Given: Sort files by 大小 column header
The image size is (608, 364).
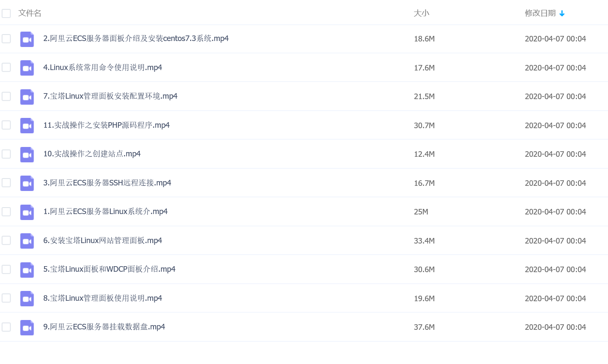Looking at the screenshot, I should click(421, 13).
